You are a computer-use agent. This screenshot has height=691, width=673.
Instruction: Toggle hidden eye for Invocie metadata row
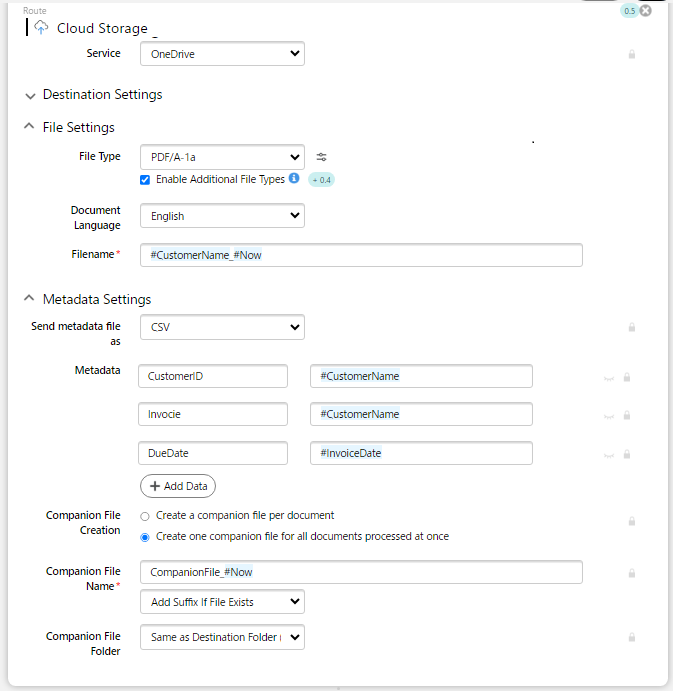click(609, 416)
